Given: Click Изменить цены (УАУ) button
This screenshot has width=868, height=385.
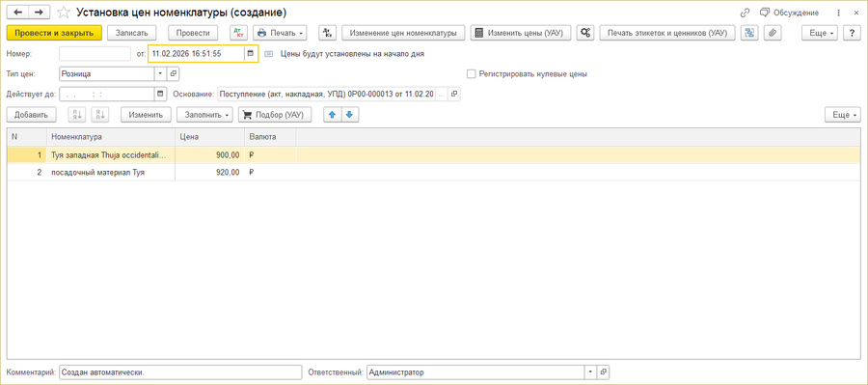Looking at the screenshot, I should click(521, 33).
